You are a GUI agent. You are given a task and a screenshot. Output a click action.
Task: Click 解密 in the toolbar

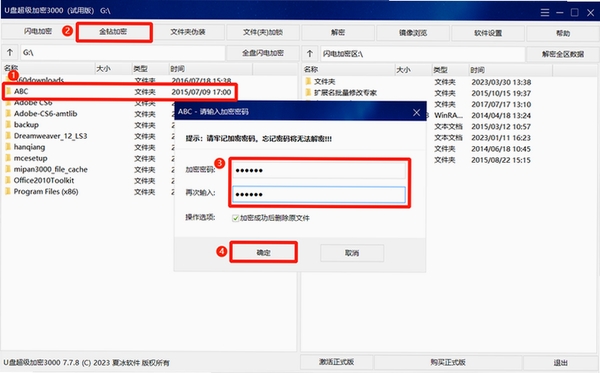tap(338, 33)
